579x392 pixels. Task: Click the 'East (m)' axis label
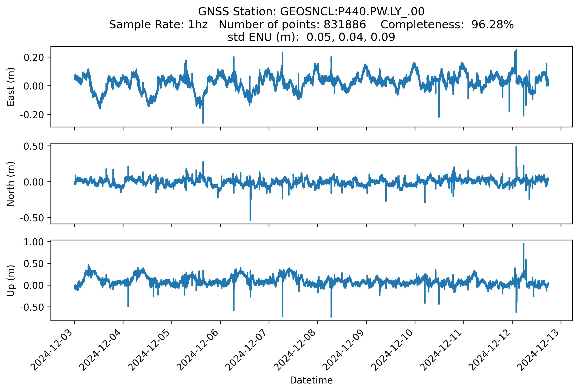coord(11,87)
